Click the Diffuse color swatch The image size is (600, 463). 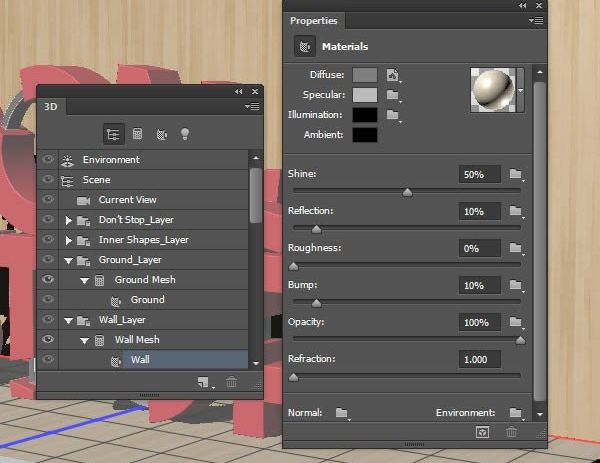(x=365, y=75)
